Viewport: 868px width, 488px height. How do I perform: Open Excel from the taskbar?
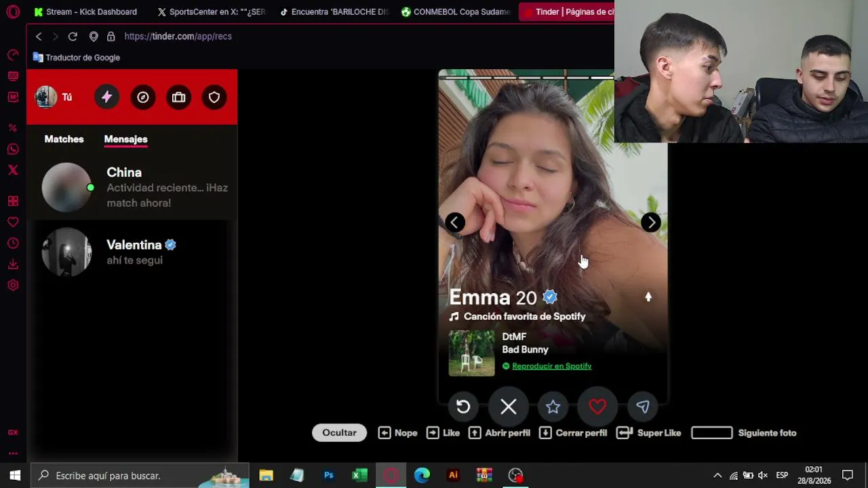click(359, 475)
